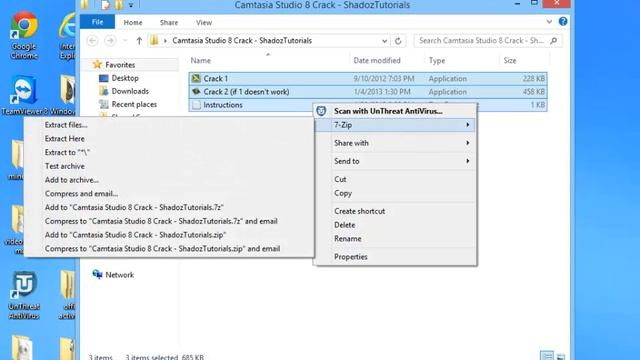This screenshot has height=360, width=640.
Task: Click the UnThreat shield icon in menu
Action: (x=321, y=111)
